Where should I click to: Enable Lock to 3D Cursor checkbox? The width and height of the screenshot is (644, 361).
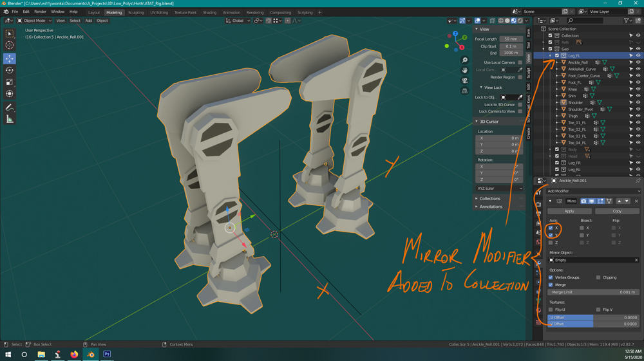click(x=520, y=105)
